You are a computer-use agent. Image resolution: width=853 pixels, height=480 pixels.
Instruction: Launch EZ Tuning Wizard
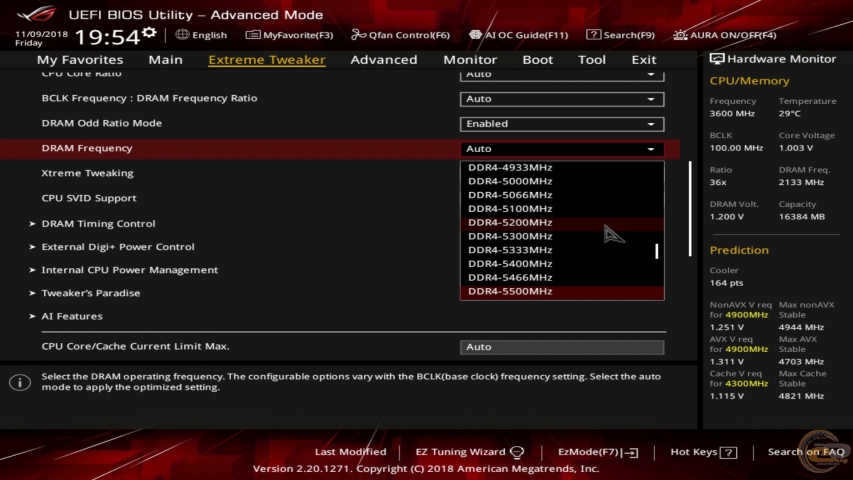469,452
